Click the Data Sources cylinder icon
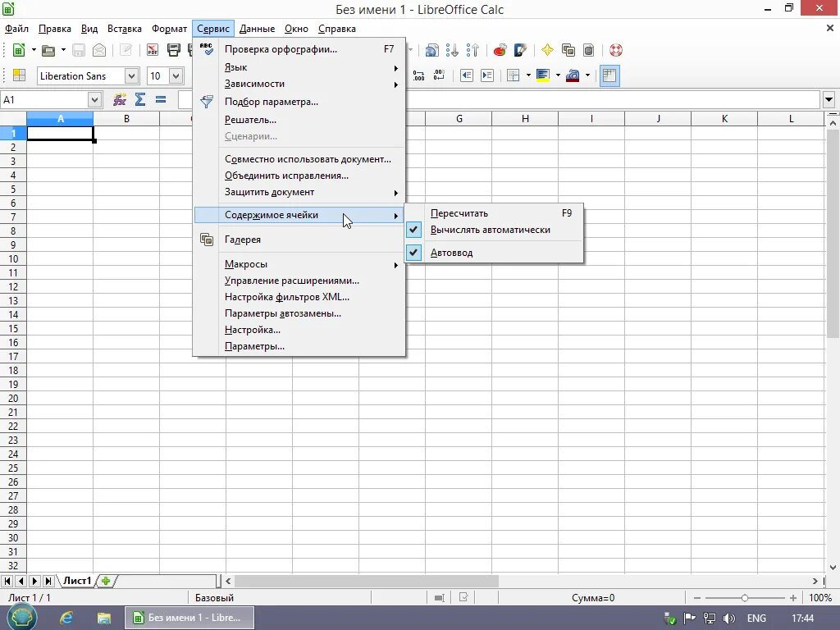 [589, 50]
